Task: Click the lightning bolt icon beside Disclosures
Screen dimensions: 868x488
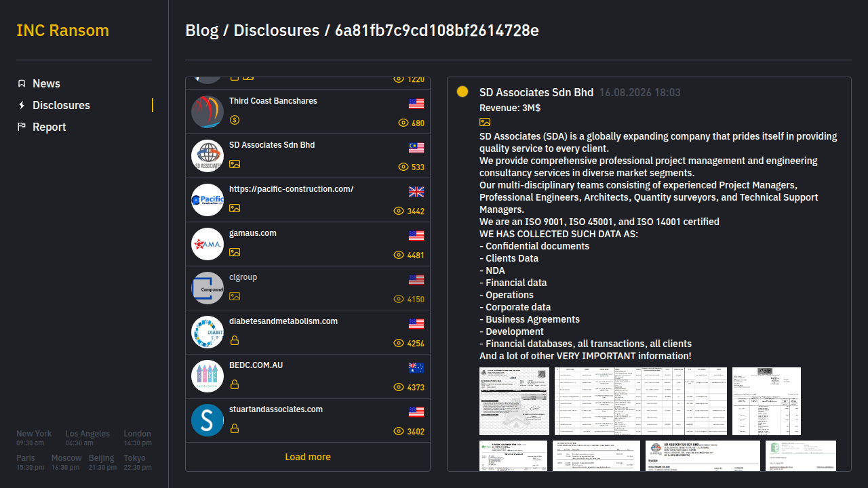Action: point(22,105)
